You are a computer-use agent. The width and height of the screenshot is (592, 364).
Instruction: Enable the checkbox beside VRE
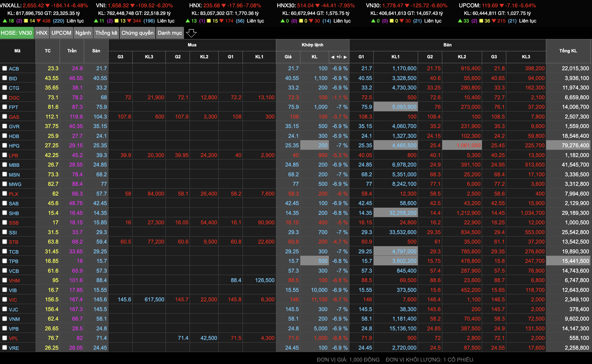click(5, 347)
